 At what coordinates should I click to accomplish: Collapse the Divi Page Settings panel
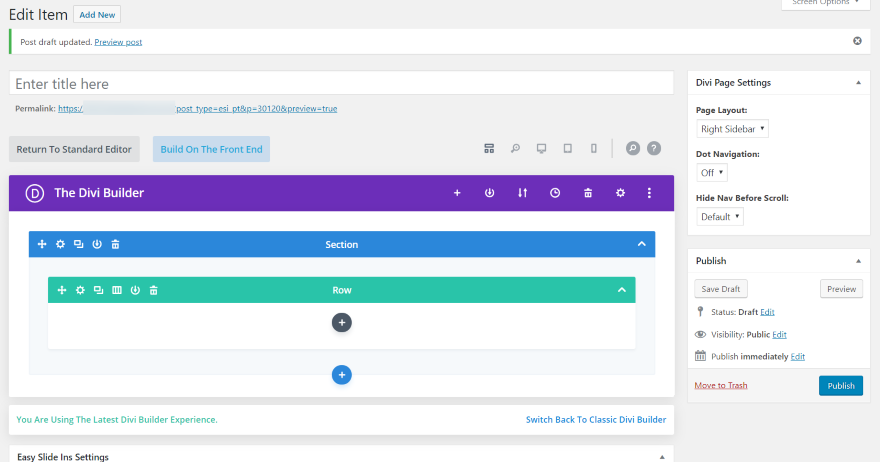click(858, 83)
